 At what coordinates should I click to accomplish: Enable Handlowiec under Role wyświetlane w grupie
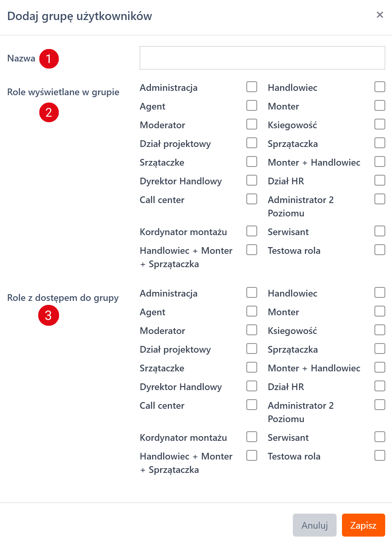[x=380, y=87]
